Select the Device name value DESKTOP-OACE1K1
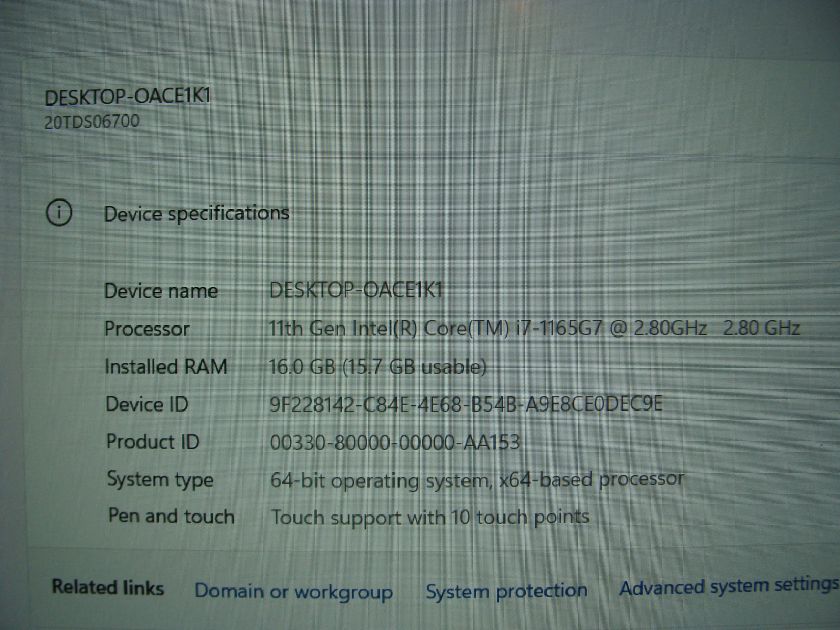Screen dimensions: 840x630 point(356,290)
